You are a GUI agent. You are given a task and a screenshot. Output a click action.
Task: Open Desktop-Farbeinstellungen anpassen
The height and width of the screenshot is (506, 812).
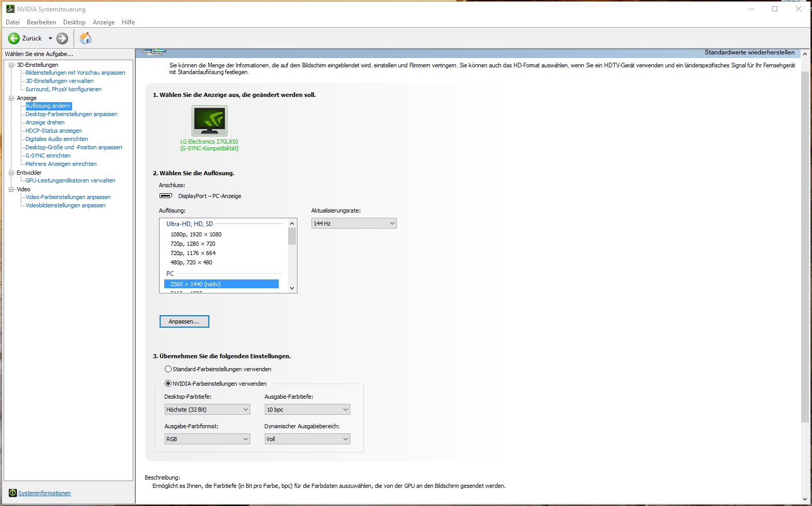pyautogui.click(x=72, y=114)
